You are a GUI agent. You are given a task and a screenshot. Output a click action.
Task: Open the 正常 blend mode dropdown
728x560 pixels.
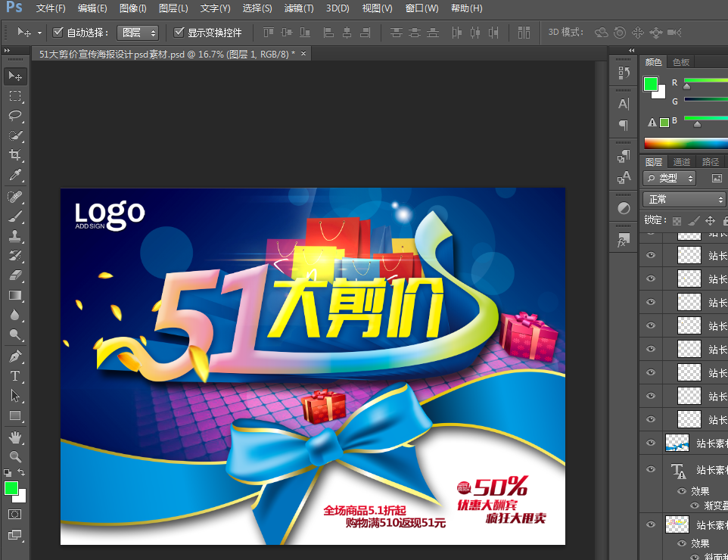(x=683, y=199)
